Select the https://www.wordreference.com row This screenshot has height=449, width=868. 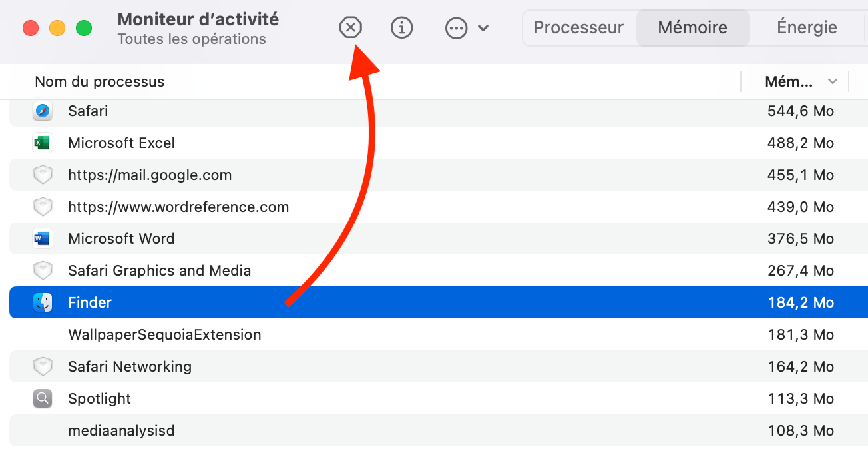pyautogui.click(x=178, y=207)
